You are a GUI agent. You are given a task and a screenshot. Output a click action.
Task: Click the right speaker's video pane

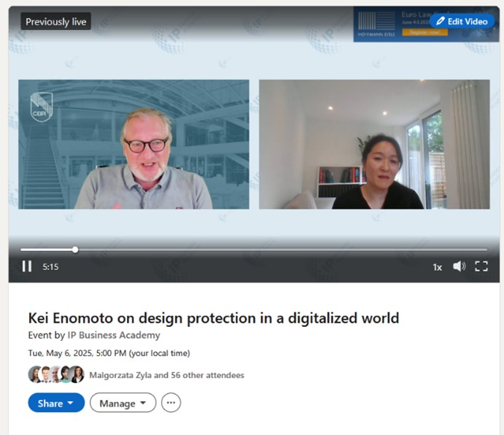[x=374, y=145]
